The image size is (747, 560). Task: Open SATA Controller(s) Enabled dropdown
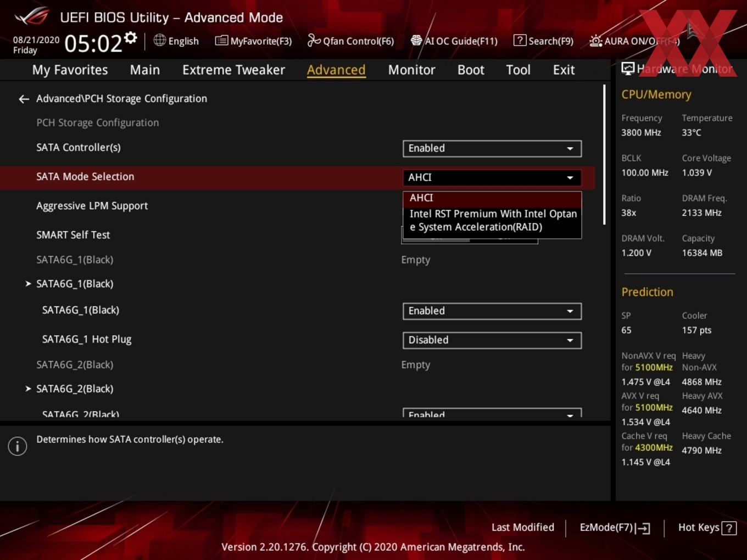[492, 148]
